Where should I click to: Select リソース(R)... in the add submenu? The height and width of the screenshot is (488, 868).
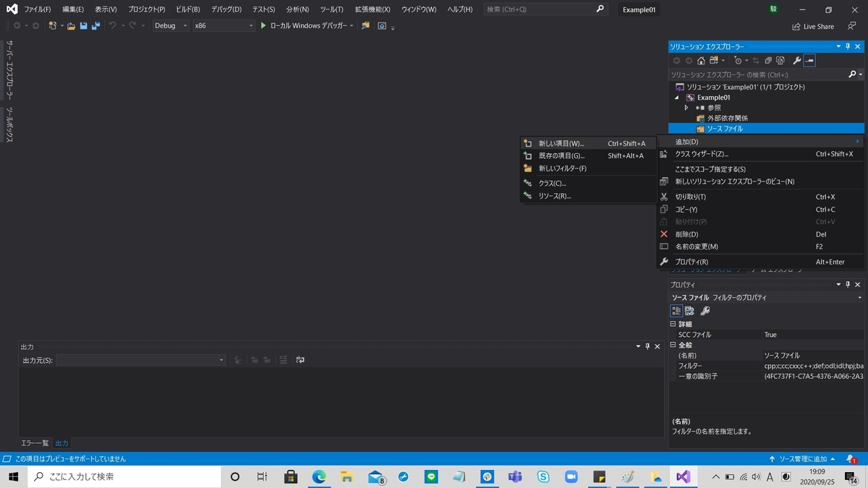coord(588,196)
